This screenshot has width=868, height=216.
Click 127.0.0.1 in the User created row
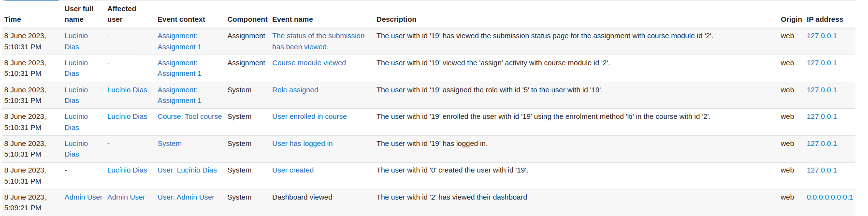pyautogui.click(x=822, y=170)
